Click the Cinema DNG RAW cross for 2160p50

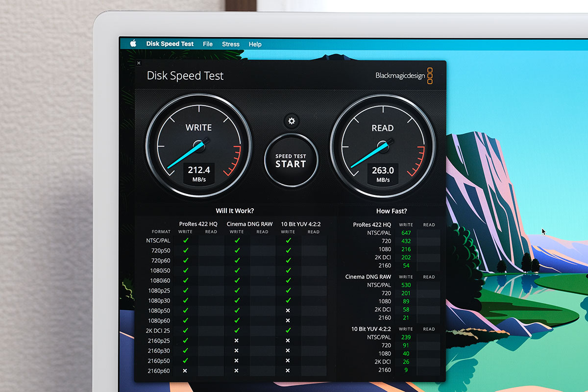(237, 361)
